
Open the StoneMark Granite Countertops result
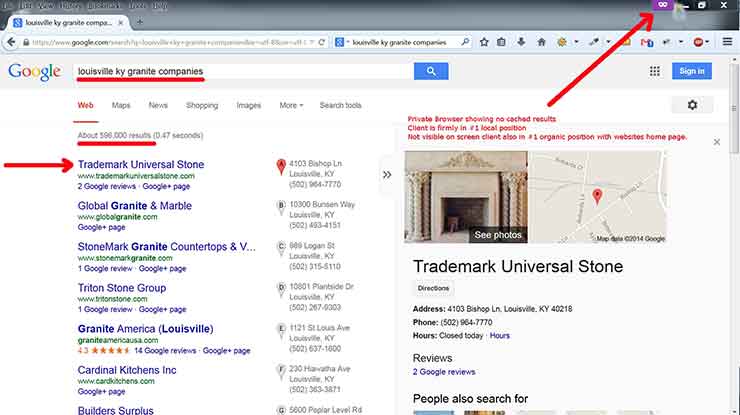[167, 247]
